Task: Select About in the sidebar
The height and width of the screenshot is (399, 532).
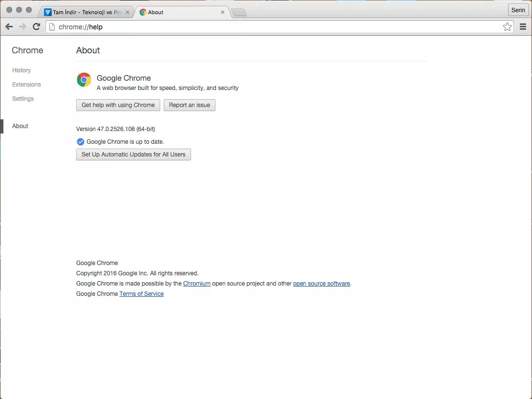Action: click(20, 126)
